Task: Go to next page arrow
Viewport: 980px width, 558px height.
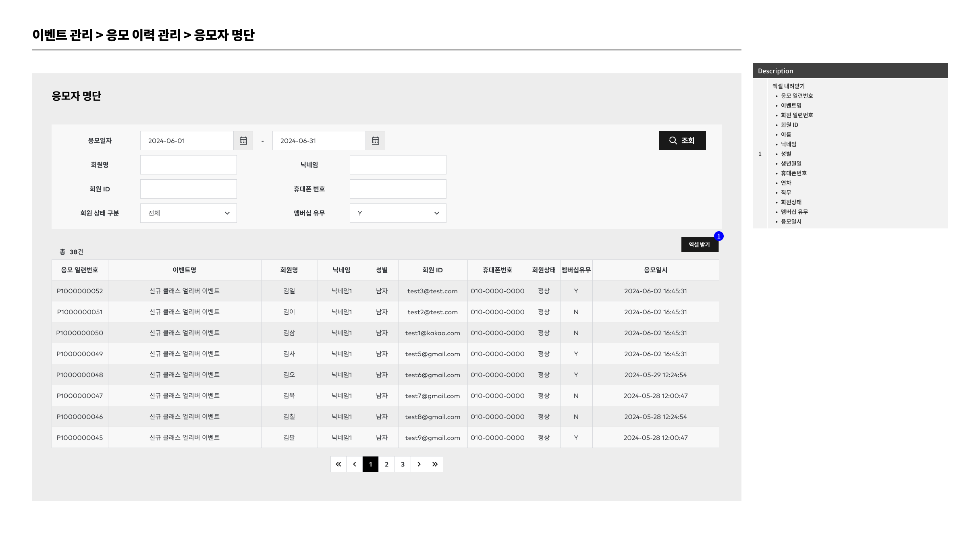Action: click(419, 464)
